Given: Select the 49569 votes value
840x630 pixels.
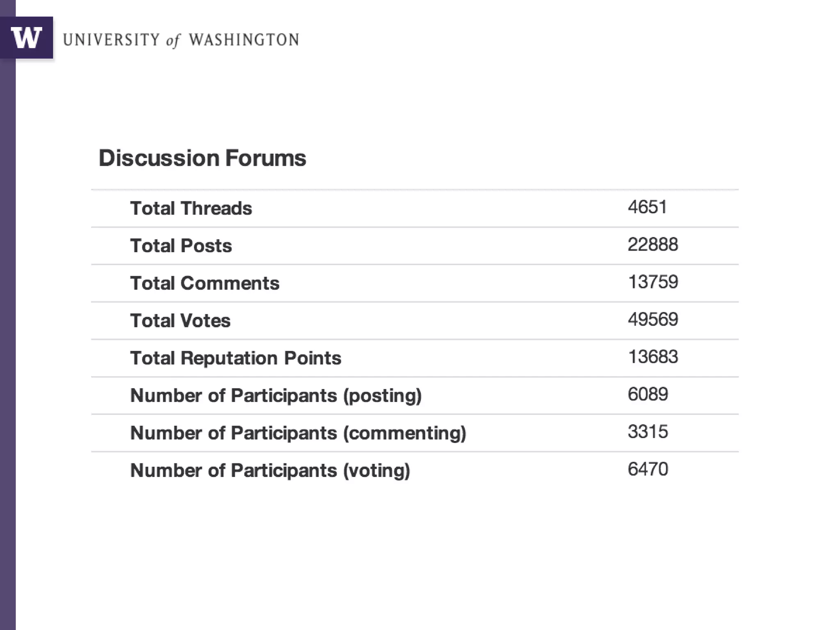Looking at the screenshot, I should [653, 319].
